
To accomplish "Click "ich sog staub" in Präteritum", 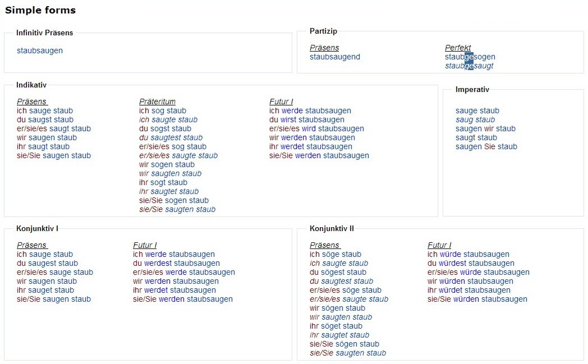I will pyautogui.click(x=163, y=110).
